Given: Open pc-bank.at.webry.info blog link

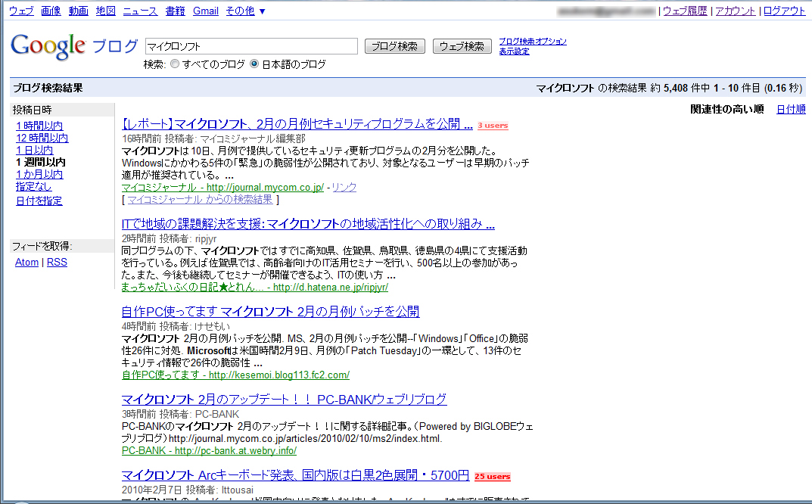Looking at the screenshot, I should click(209, 450).
